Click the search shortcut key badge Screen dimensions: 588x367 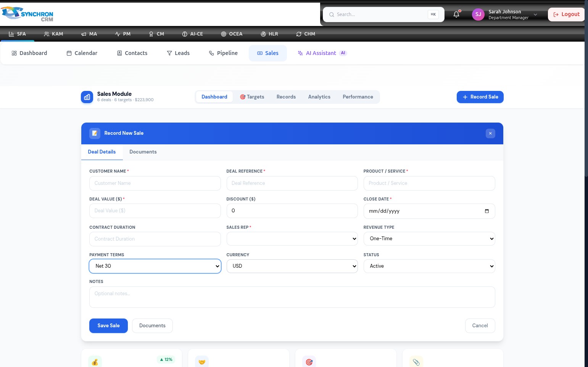[x=433, y=15]
